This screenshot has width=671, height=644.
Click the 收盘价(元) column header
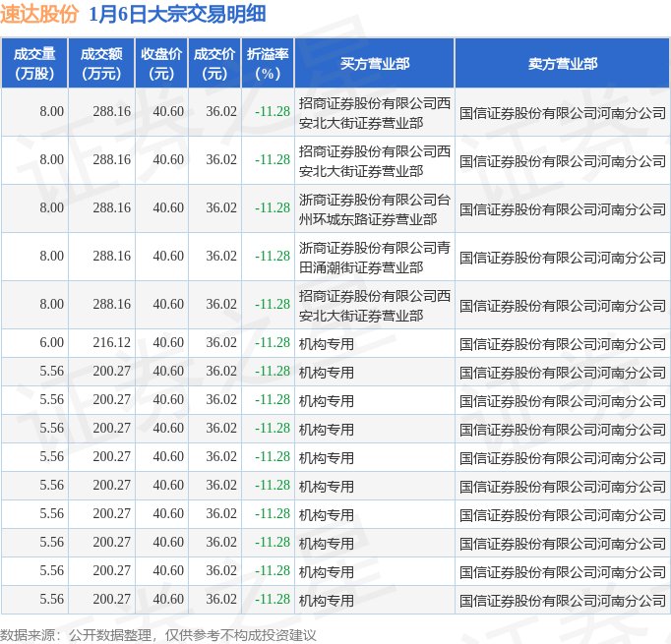click(161, 63)
